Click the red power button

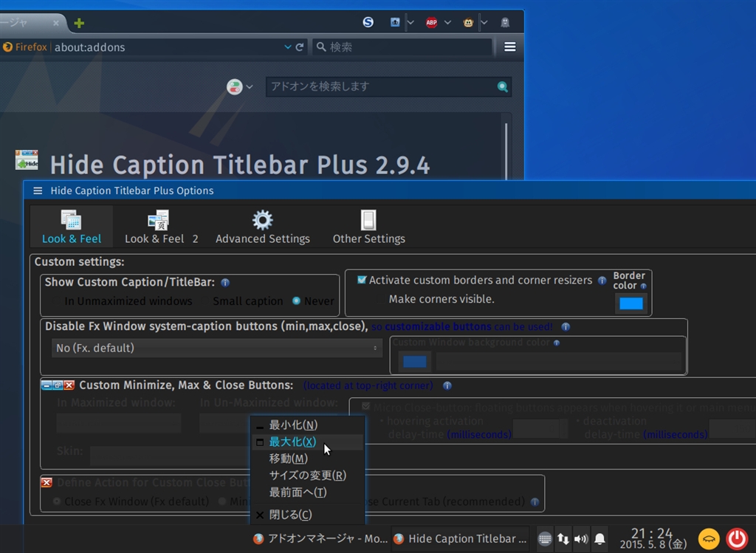click(x=738, y=538)
